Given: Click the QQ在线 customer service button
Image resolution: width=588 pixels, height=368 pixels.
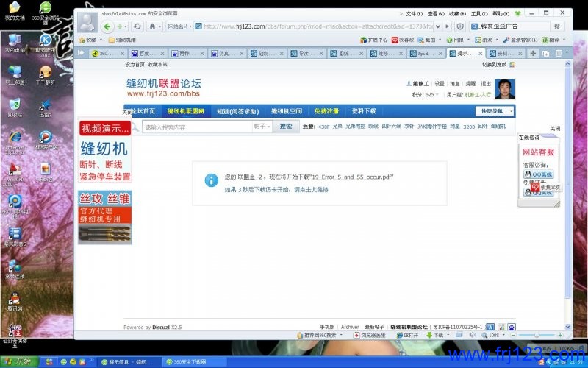Looking at the screenshot, I should coord(537,174).
